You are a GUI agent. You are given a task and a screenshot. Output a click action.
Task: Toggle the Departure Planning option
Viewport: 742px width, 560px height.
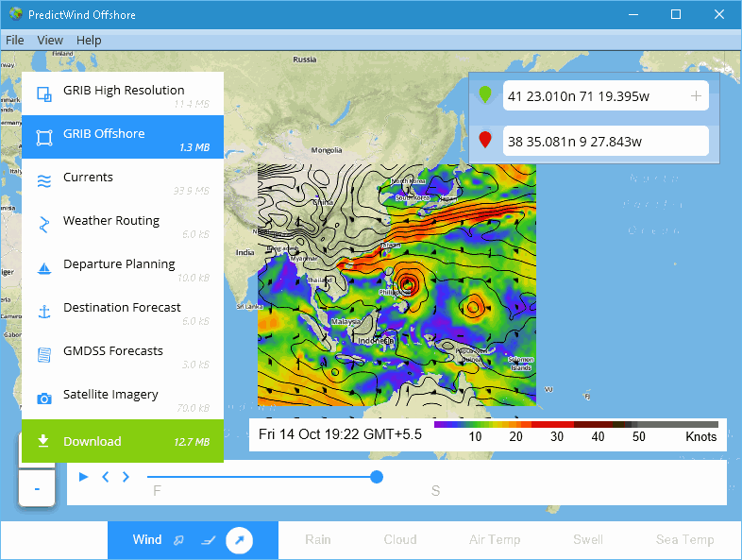click(x=123, y=267)
